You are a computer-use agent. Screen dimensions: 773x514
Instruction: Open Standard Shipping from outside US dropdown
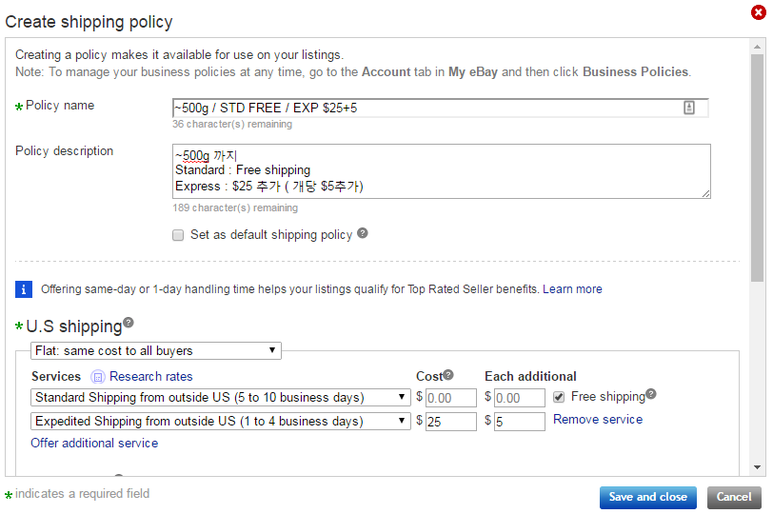coord(220,398)
